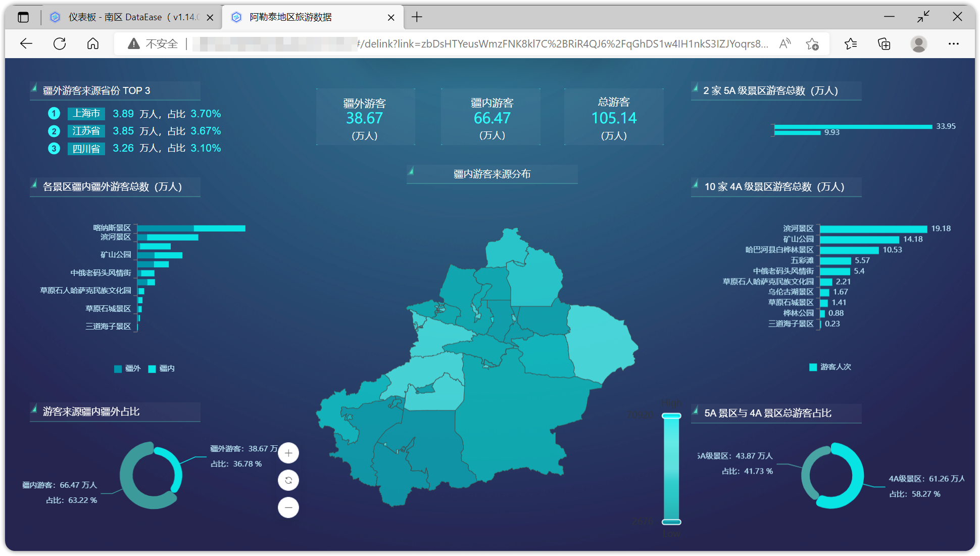Go to browser home page icon

click(93, 44)
